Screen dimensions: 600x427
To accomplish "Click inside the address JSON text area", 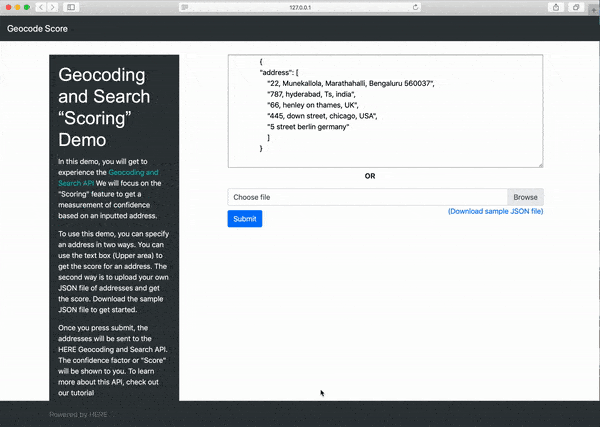I will (385, 111).
